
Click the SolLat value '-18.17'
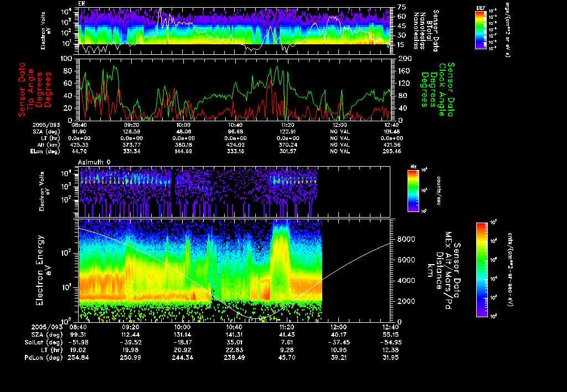(182, 342)
